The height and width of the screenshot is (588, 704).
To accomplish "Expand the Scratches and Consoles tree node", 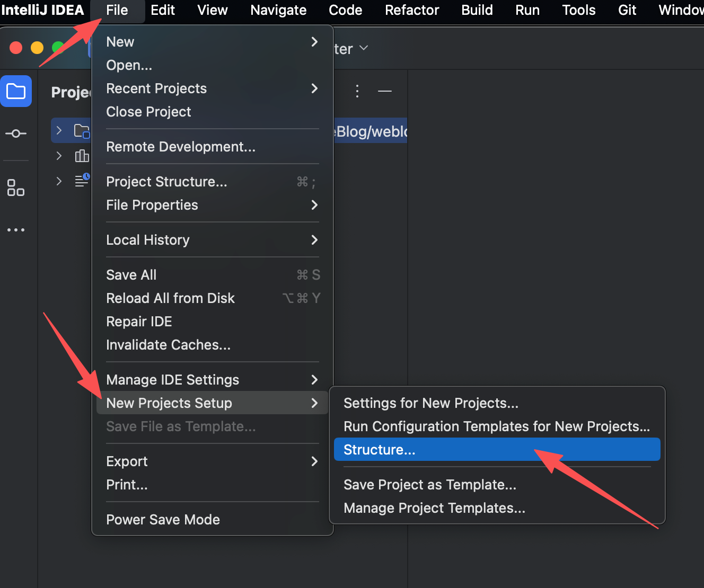I will pos(59,181).
